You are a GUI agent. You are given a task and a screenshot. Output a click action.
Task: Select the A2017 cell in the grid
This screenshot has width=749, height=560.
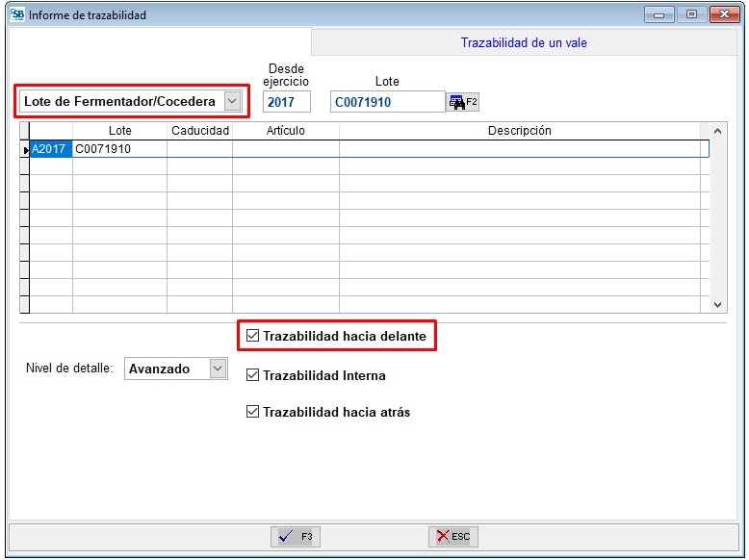50,149
